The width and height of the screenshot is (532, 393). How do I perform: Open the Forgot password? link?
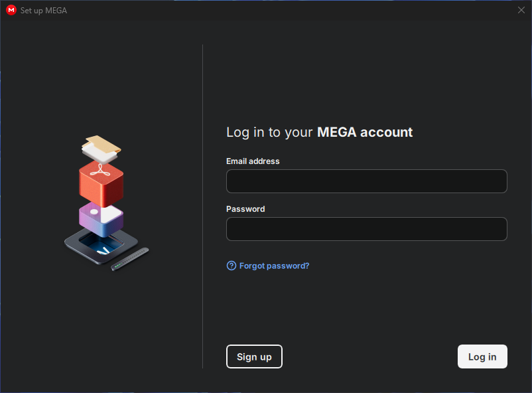coord(274,266)
